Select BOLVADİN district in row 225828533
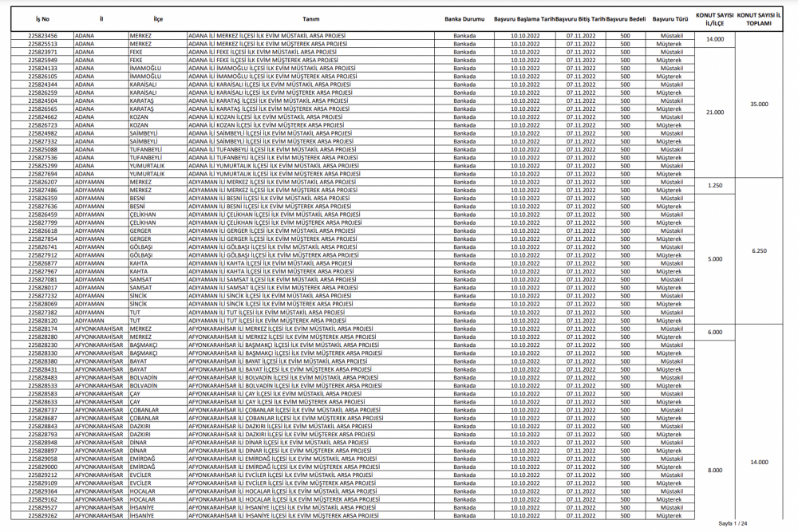The height and width of the screenshot is (532, 798). (144, 385)
